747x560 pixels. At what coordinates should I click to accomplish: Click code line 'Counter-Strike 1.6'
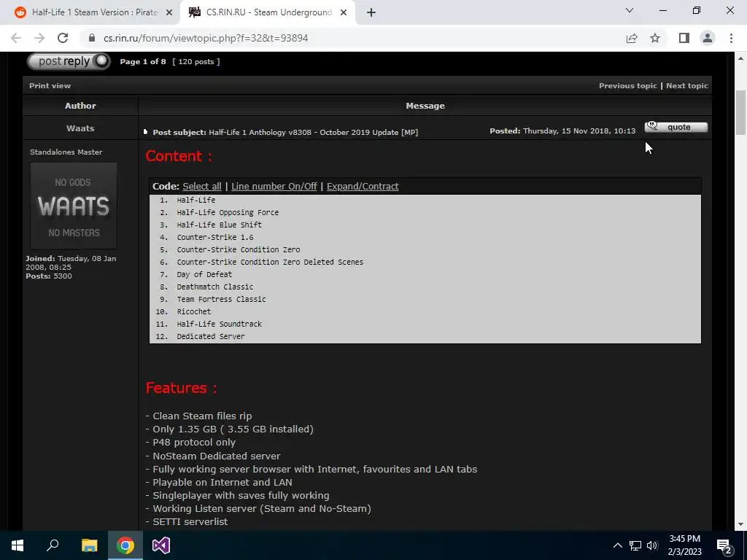click(215, 237)
